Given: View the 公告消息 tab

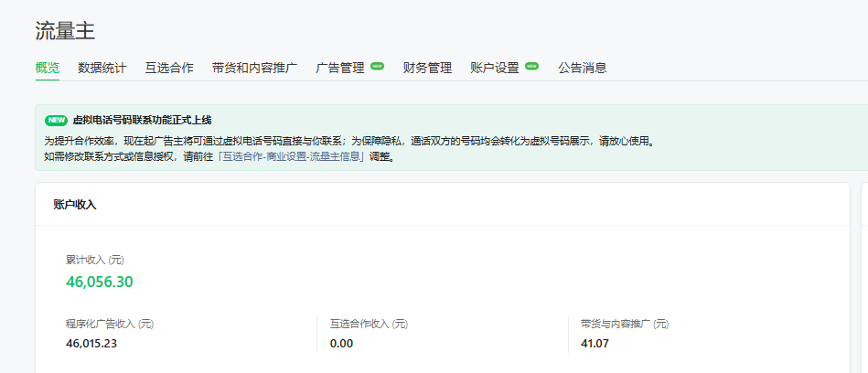Looking at the screenshot, I should 583,68.
